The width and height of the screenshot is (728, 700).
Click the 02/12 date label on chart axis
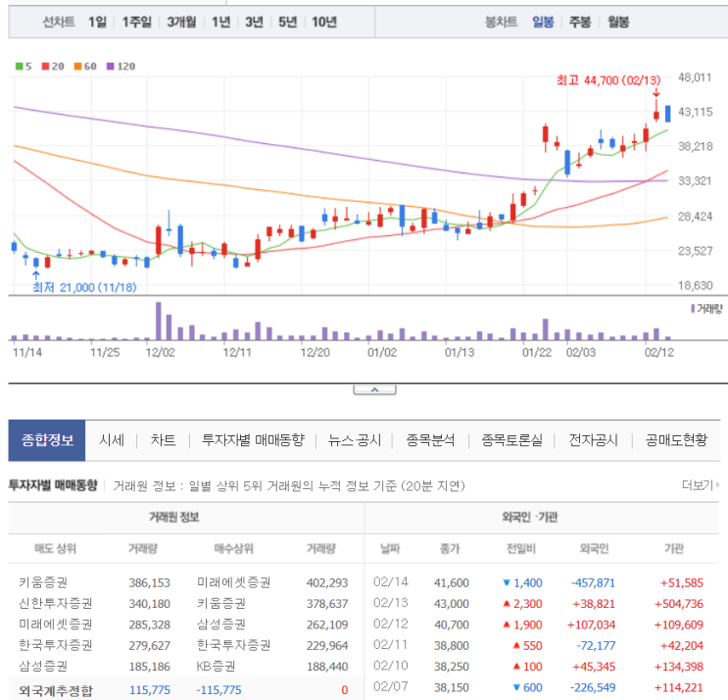click(x=659, y=353)
